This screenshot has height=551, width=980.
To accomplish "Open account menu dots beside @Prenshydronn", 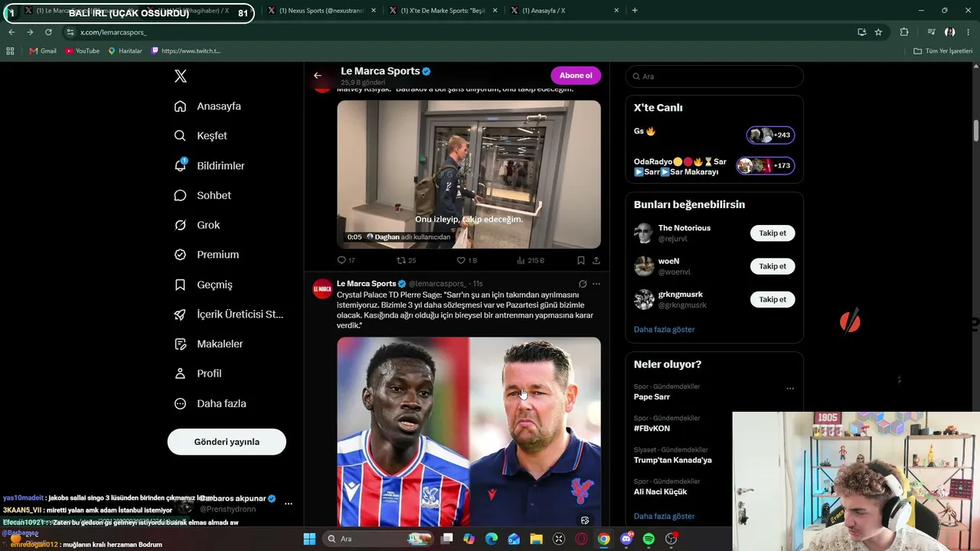I will coord(289,504).
